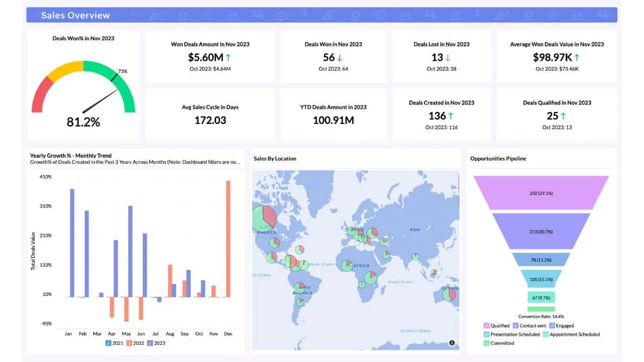Click the 'Oct 2023: $4.64M' comparison text
Screen dimensions: 644x362
(210, 69)
